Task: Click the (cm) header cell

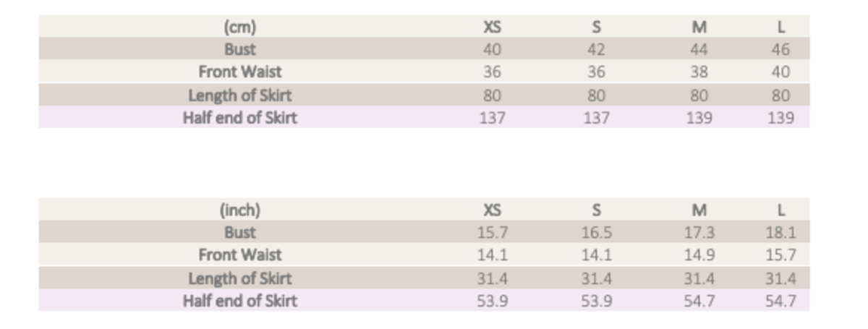Action: pos(239,27)
